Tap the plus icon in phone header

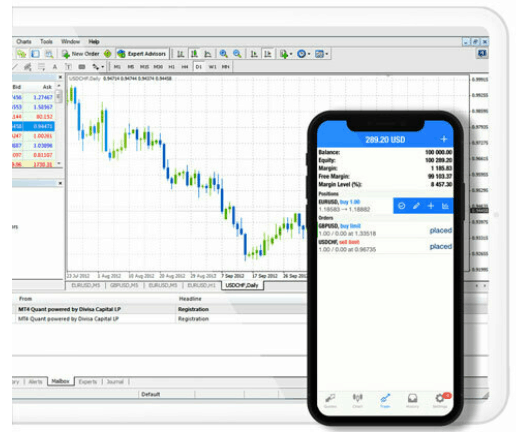pos(444,139)
